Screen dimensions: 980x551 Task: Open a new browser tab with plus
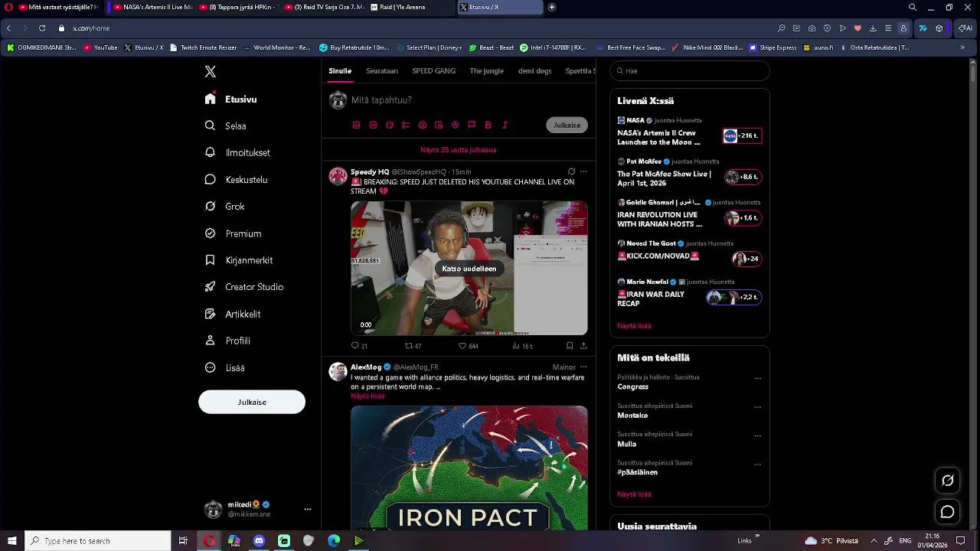552,7
